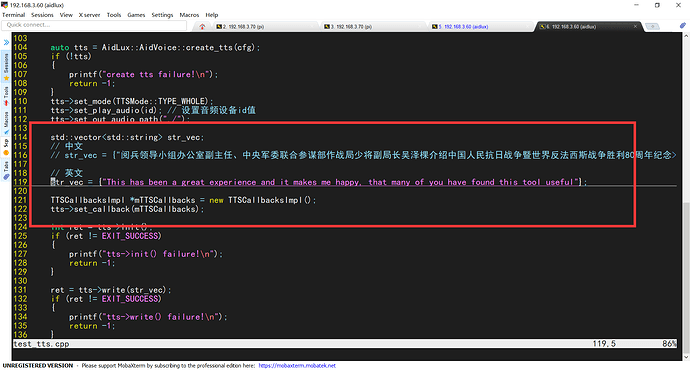Open the Tabs sidebar panel at bottom
Viewport: 690px width, 370px height.
[x=6, y=171]
